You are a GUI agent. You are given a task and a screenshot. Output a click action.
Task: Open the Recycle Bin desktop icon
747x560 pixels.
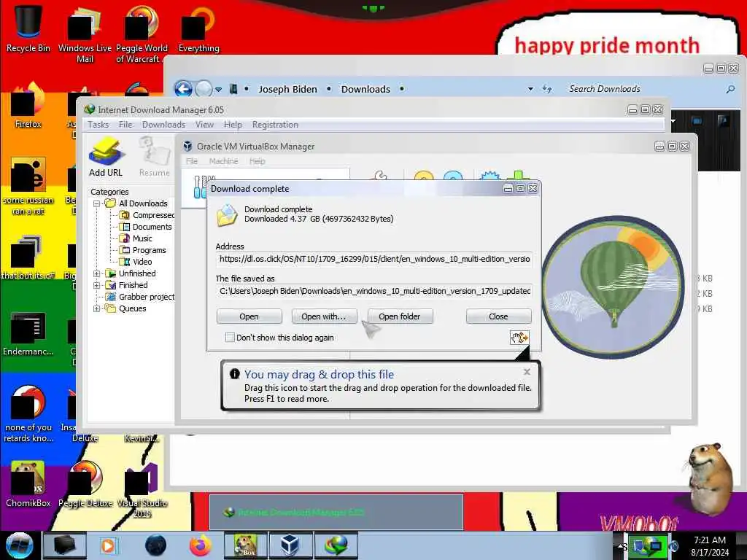[x=28, y=28]
